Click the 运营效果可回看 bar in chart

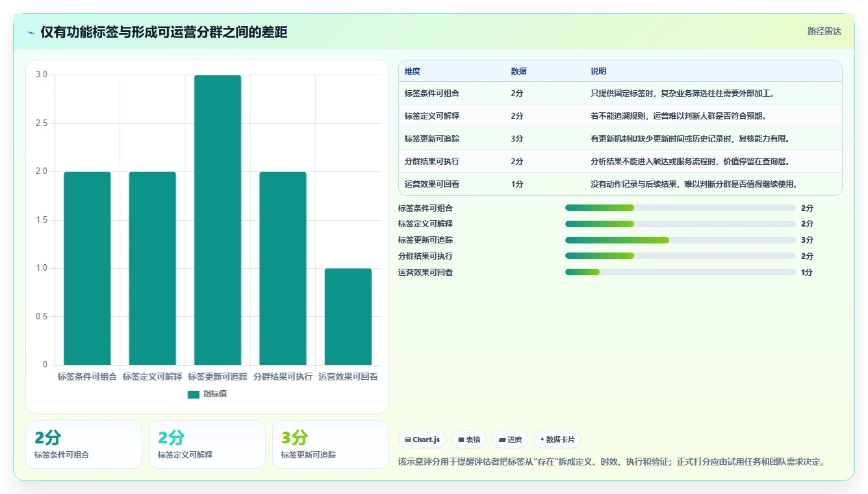[348, 317]
